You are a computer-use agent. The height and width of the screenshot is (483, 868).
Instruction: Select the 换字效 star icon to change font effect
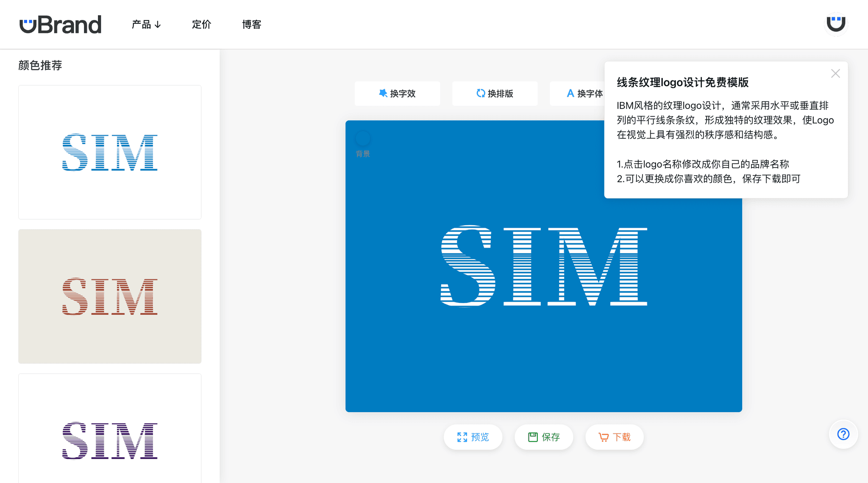383,93
